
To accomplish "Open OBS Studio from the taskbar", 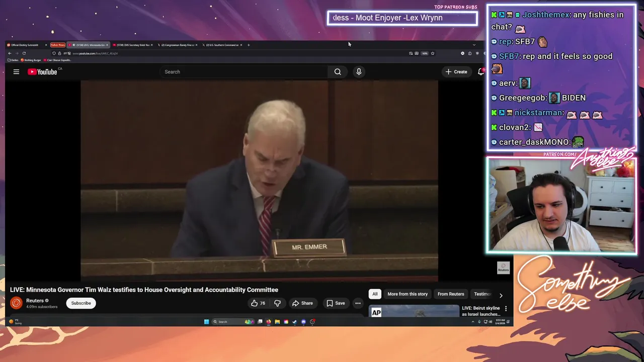I will tap(312, 322).
